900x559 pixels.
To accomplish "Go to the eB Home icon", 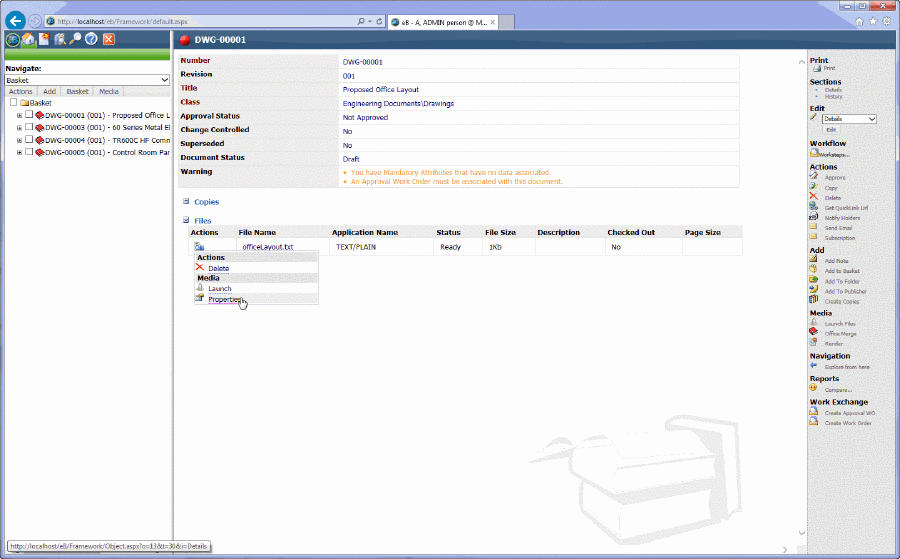I will tap(28, 39).
